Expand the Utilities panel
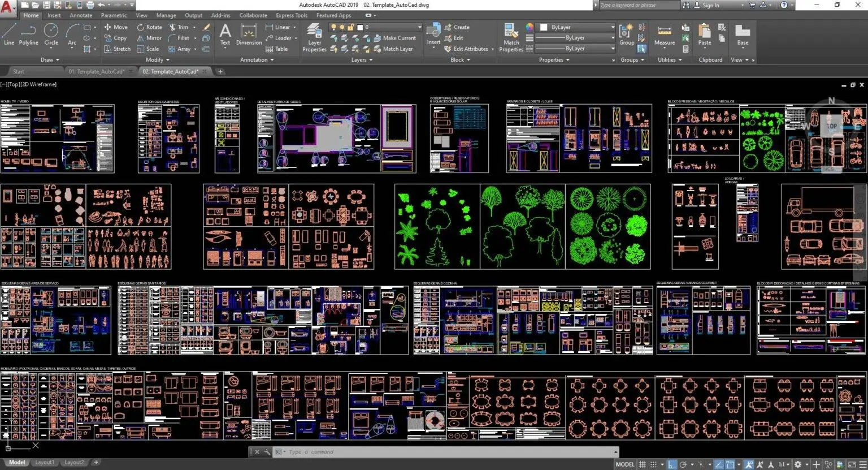 [670, 59]
